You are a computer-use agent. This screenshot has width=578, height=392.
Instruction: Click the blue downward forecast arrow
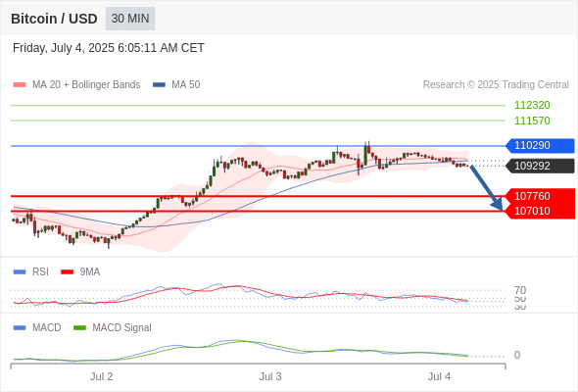click(x=487, y=188)
